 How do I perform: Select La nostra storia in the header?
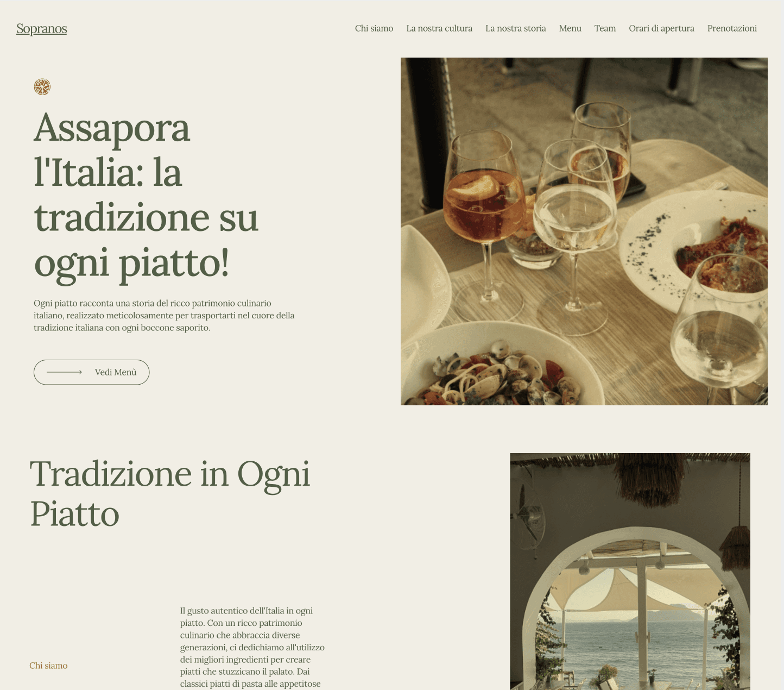[516, 28]
